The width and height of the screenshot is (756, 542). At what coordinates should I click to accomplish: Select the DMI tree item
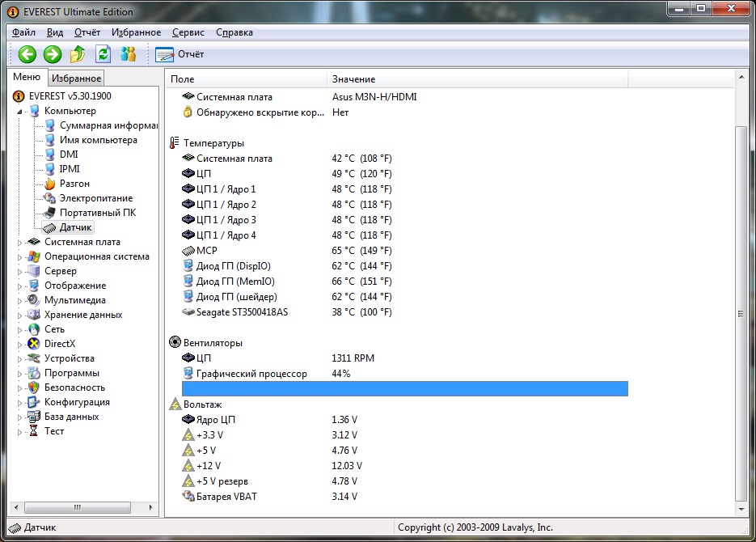click(69, 155)
